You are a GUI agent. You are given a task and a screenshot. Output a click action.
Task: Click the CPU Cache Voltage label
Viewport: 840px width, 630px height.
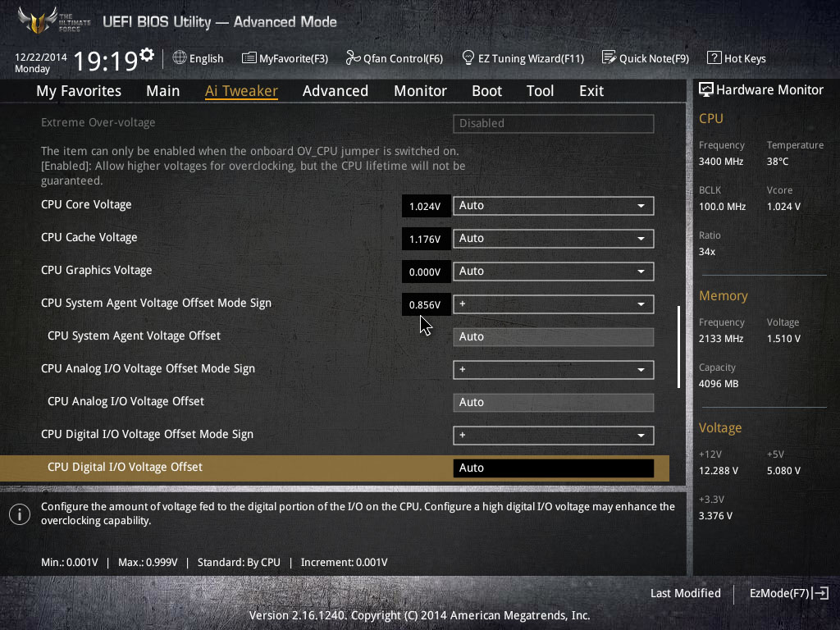click(89, 237)
